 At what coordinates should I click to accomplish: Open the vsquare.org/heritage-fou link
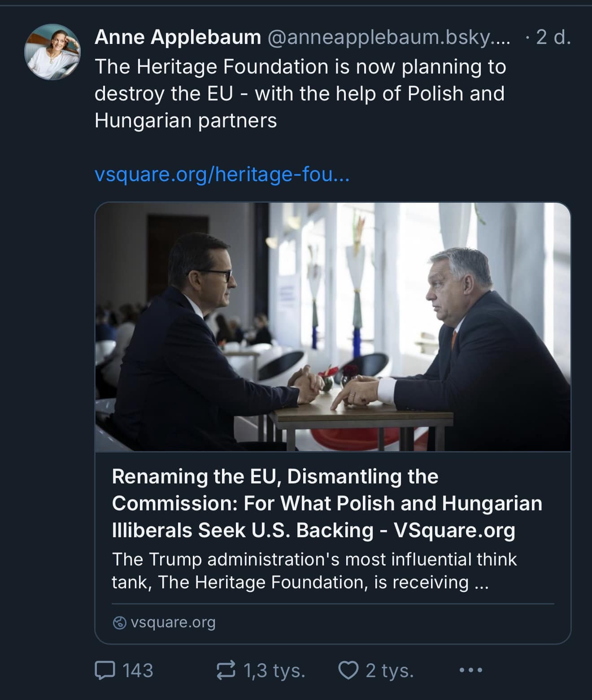point(222,175)
